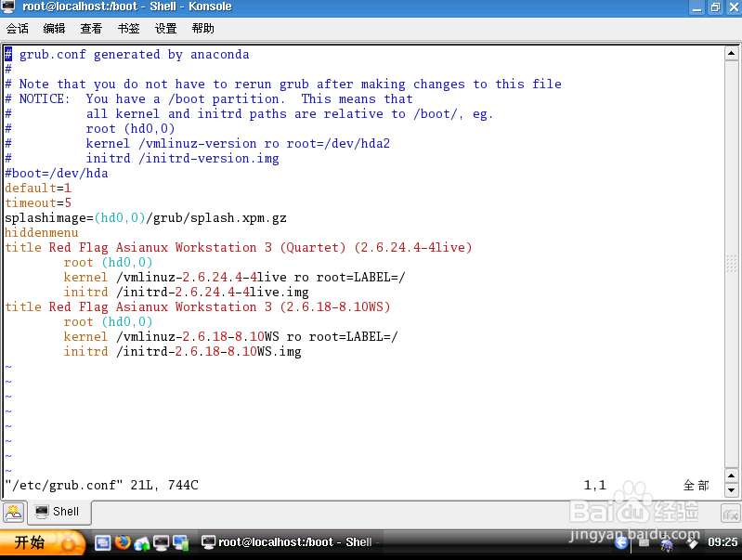Image resolution: width=742 pixels, height=560 pixels.
Task: Click 'initrd /initrd-2.6.24.4-4live.img' line
Action: click(x=187, y=292)
